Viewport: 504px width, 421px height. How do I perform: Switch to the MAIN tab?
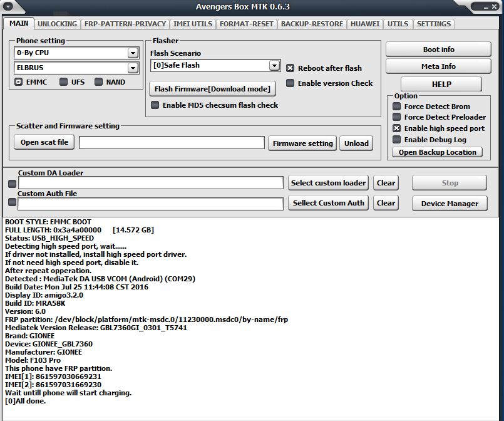pos(19,23)
